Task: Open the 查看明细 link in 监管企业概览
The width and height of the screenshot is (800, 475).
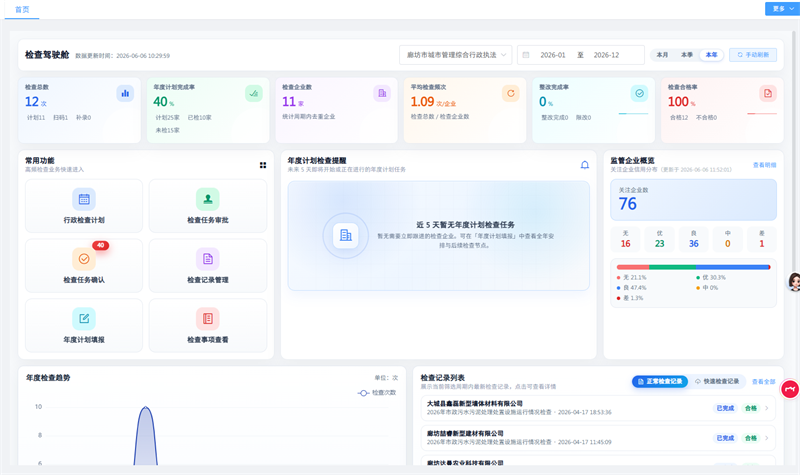Action: pos(764,165)
